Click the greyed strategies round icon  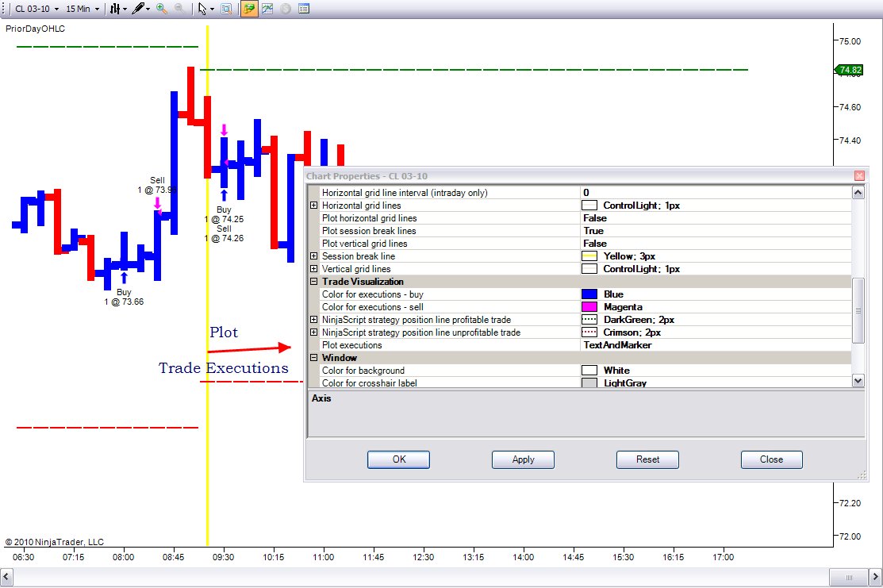point(286,9)
